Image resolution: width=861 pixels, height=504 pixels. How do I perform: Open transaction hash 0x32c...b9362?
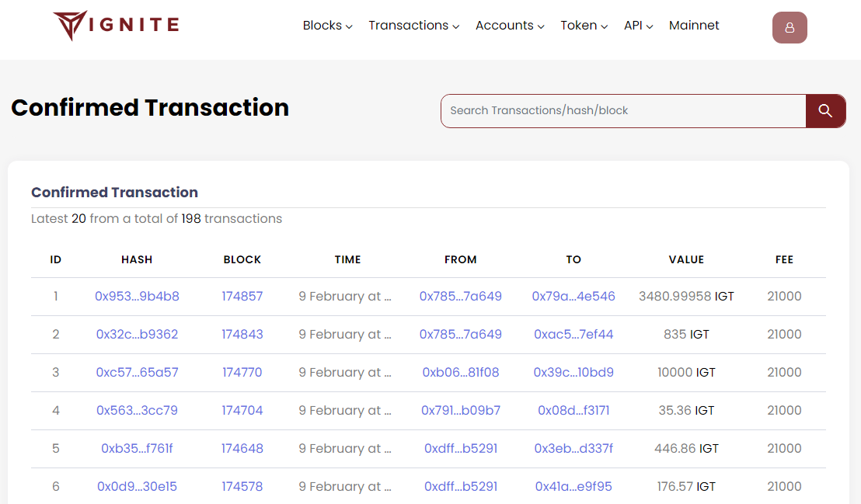[x=137, y=335]
